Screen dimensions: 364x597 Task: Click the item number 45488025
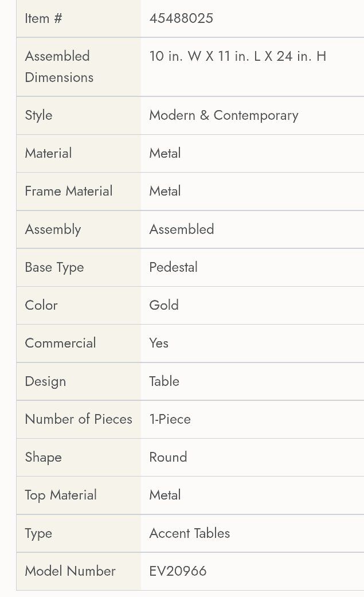coord(181,18)
